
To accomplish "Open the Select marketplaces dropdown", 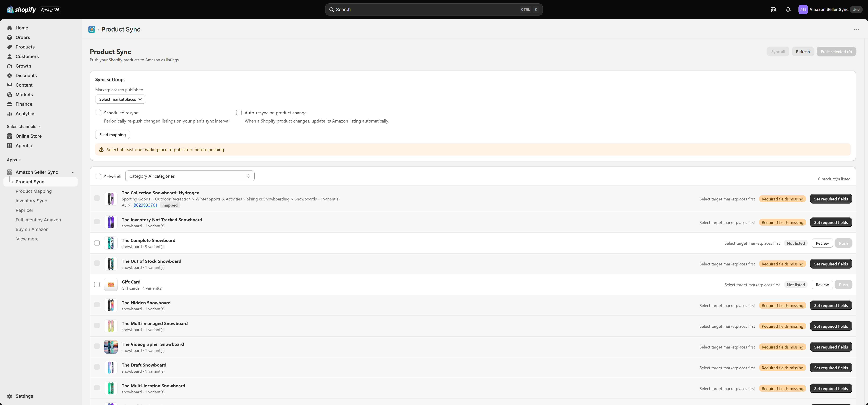I will pyautogui.click(x=120, y=99).
